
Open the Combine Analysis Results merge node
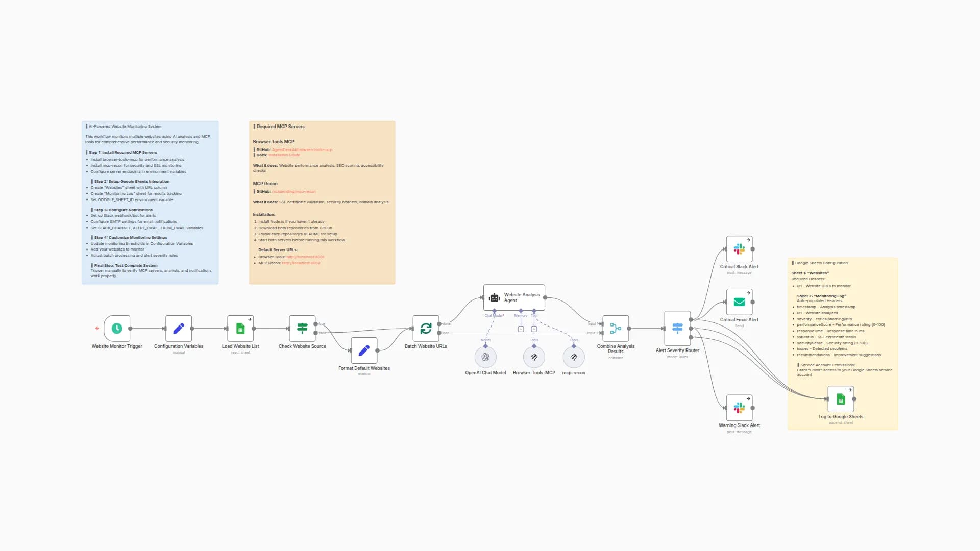pyautogui.click(x=615, y=329)
